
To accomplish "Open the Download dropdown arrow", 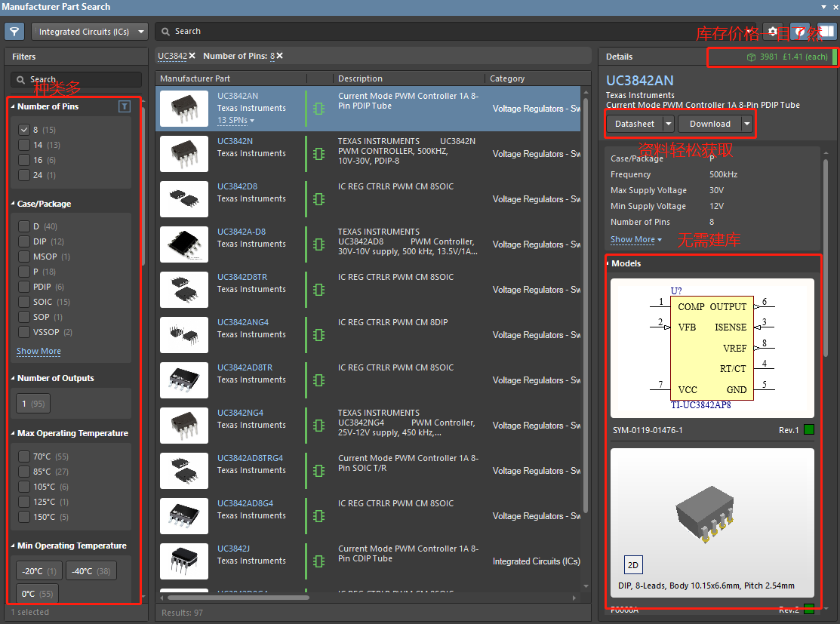I will point(746,124).
